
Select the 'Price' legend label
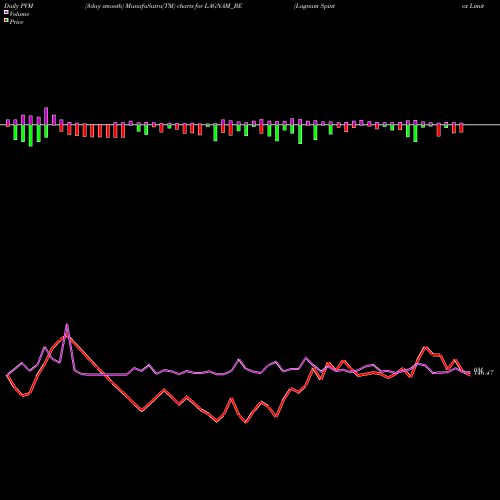point(16,22)
